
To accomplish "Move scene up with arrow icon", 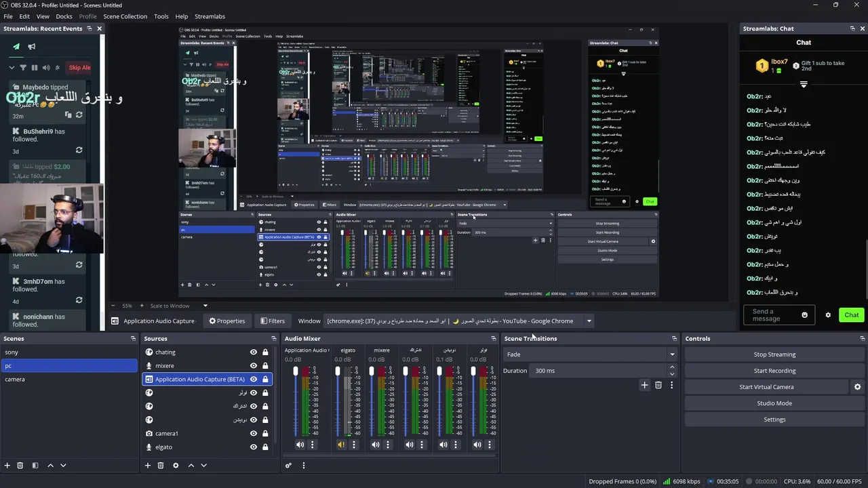I will [x=50, y=466].
